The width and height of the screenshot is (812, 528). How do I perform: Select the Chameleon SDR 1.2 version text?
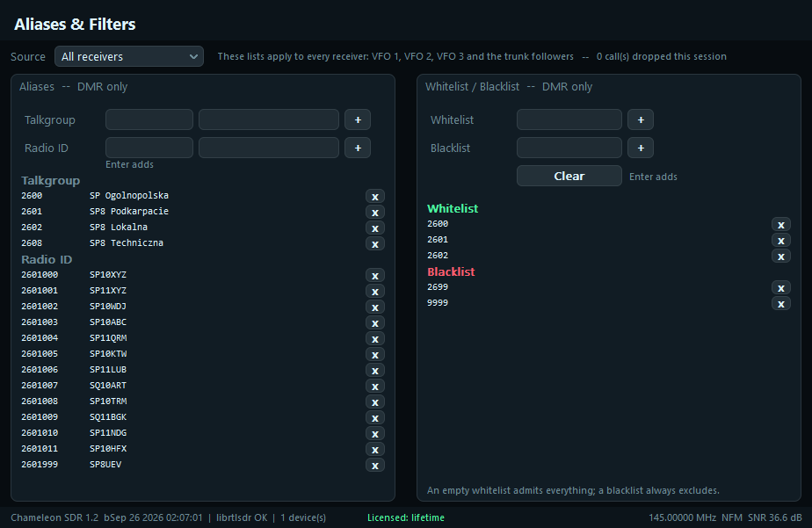54,517
